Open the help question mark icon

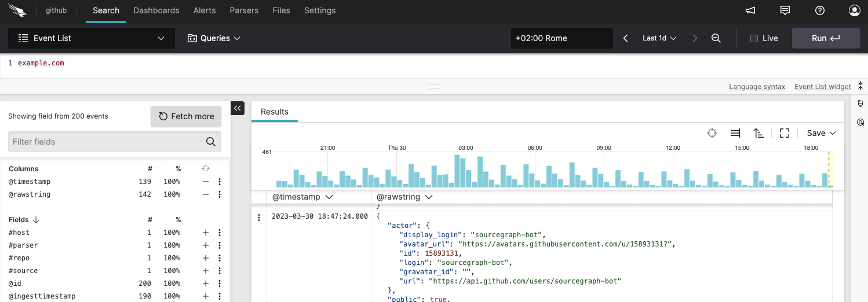820,10
